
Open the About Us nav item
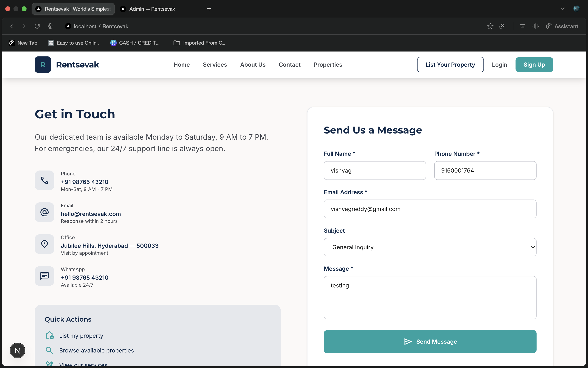pos(253,64)
